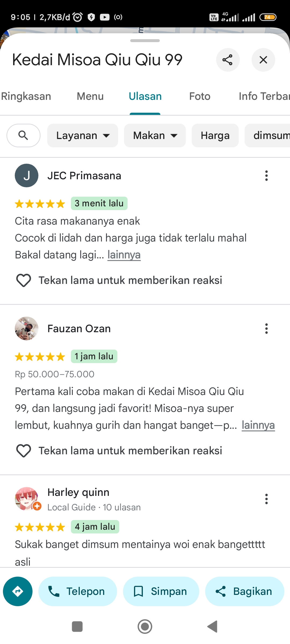Viewport: 290px width, 644px height.
Task: Expand the Makan filter dropdown
Action: coord(155,136)
